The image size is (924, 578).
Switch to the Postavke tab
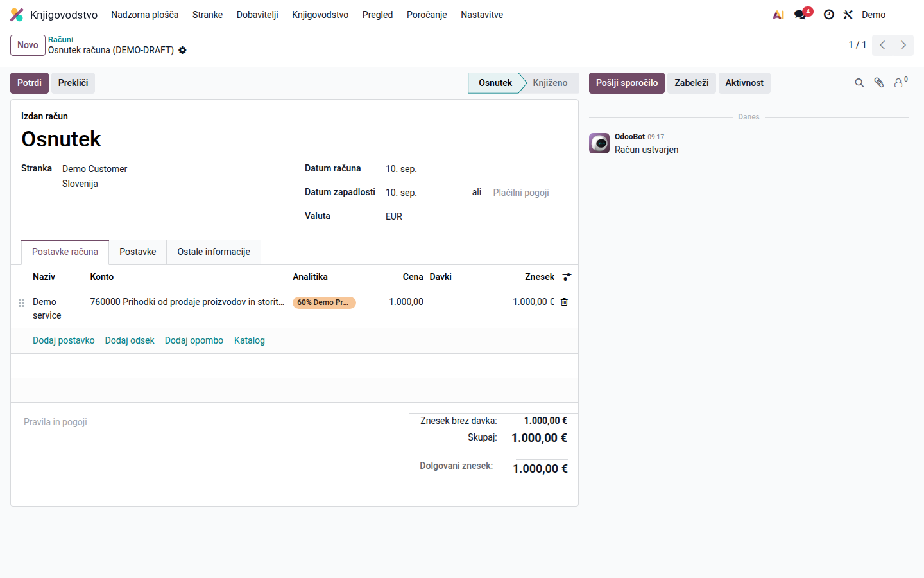tap(138, 252)
